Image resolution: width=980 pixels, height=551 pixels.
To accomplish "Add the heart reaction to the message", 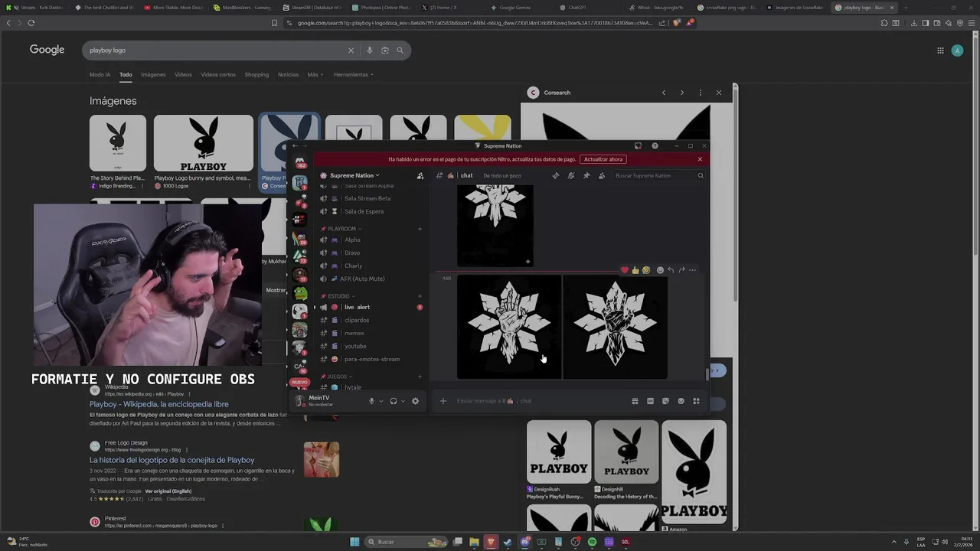I will [x=625, y=270].
